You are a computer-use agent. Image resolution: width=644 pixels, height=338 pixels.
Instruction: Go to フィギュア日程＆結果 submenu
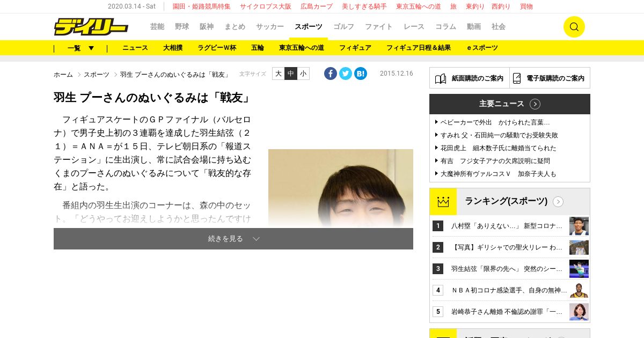(419, 48)
